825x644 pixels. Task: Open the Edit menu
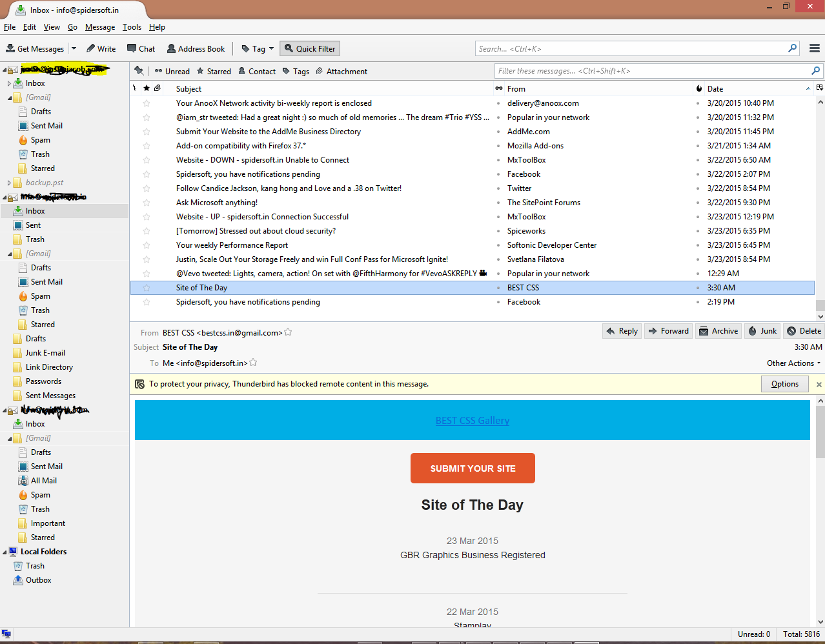click(30, 27)
